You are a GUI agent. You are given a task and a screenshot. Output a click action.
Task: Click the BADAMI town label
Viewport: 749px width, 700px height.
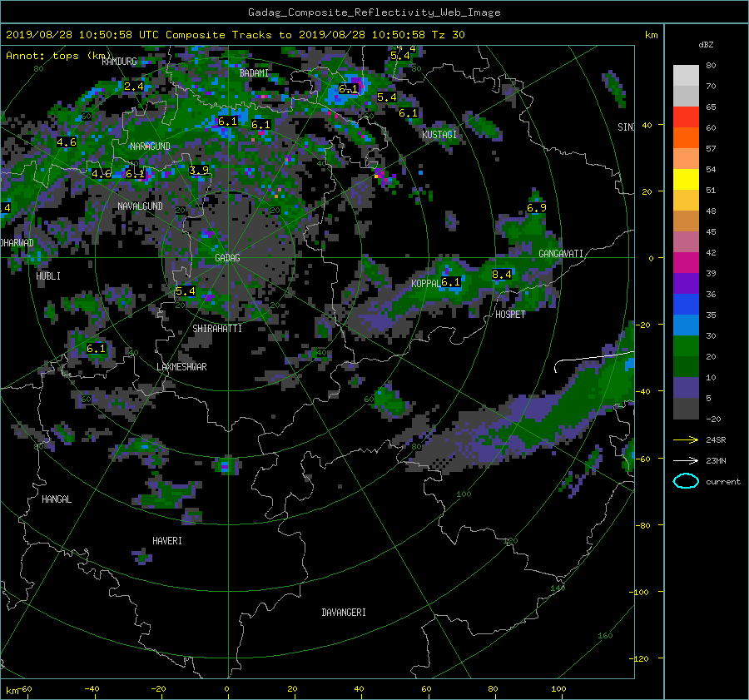pyautogui.click(x=254, y=73)
